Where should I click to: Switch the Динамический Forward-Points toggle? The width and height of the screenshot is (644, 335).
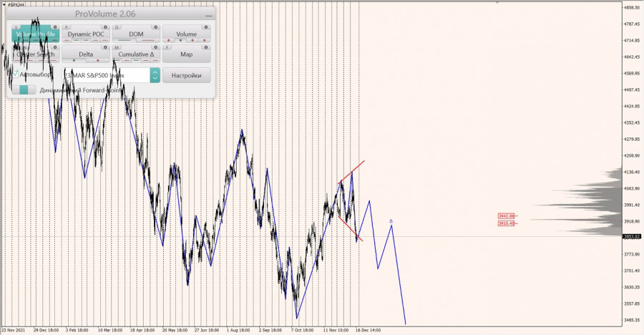[x=24, y=90]
